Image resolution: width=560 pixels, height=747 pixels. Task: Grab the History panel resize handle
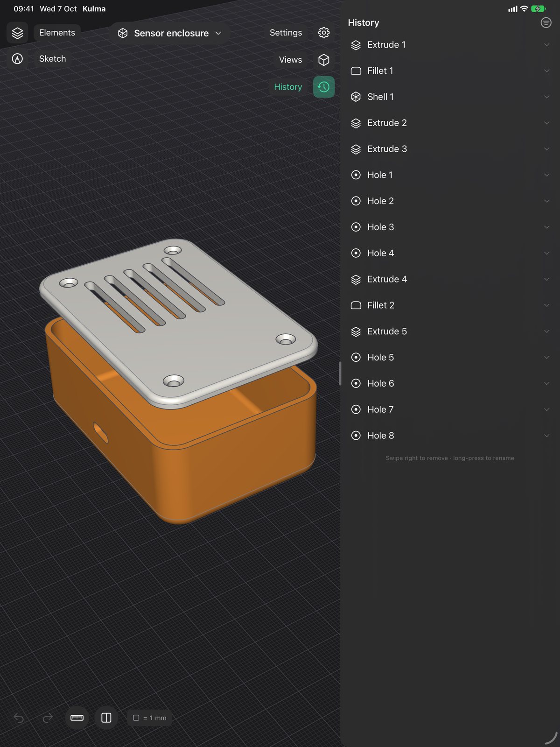click(x=340, y=373)
